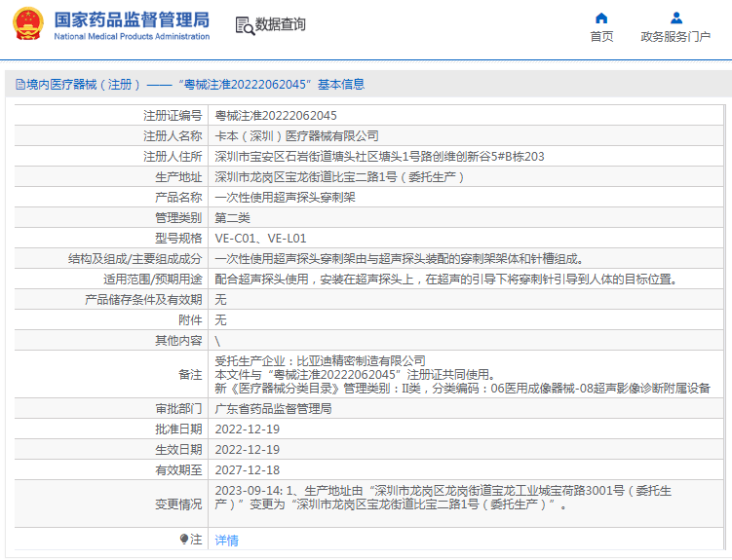Viewport: 732px width, 560px height.
Task: Click the 注册证编号 label
Action: pyautogui.click(x=173, y=116)
